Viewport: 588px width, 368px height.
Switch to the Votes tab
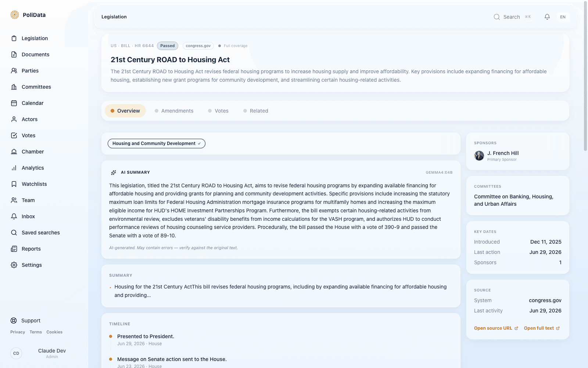[x=218, y=111]
